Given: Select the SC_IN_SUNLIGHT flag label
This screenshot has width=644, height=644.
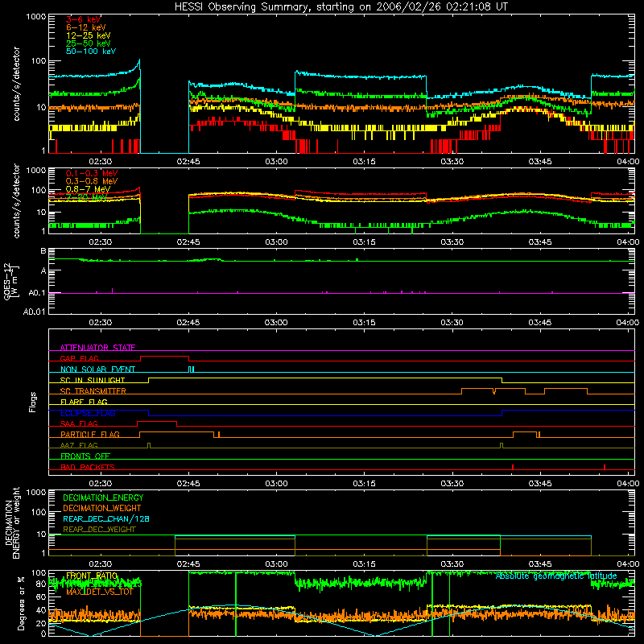Looking at the screenshot, I should (x=93, y=380).
